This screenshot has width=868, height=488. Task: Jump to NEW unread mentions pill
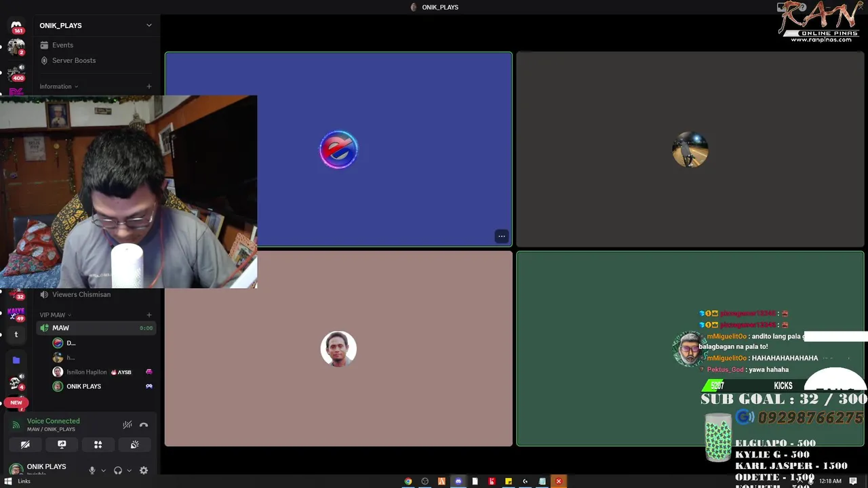tap(16, 403)
